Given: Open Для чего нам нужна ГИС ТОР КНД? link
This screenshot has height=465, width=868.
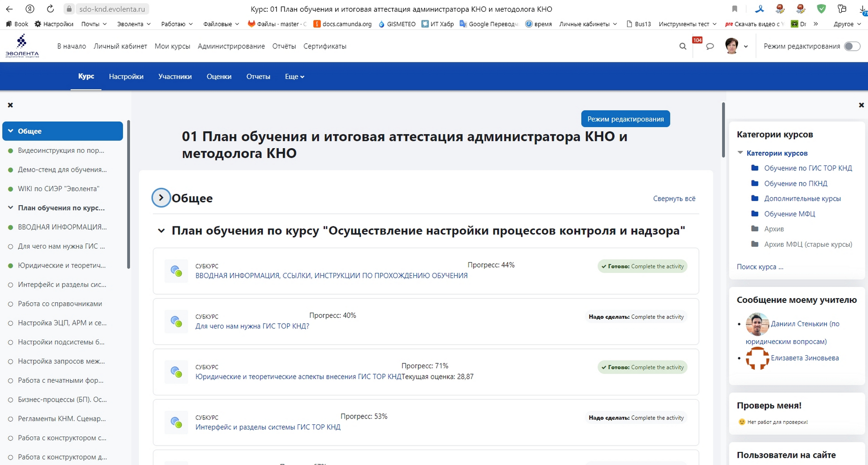Looking at the screenshot, I should 252,326.
